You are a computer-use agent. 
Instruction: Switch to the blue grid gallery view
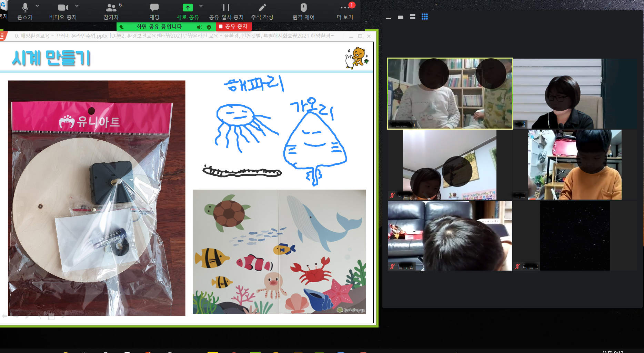pos(425,17)
